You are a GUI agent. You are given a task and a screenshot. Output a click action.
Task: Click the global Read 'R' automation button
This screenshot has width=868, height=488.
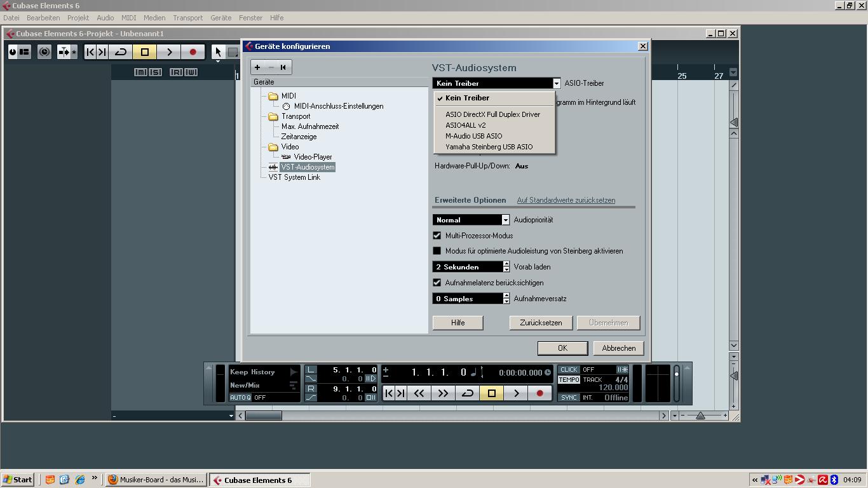click(x=176, y=72)
